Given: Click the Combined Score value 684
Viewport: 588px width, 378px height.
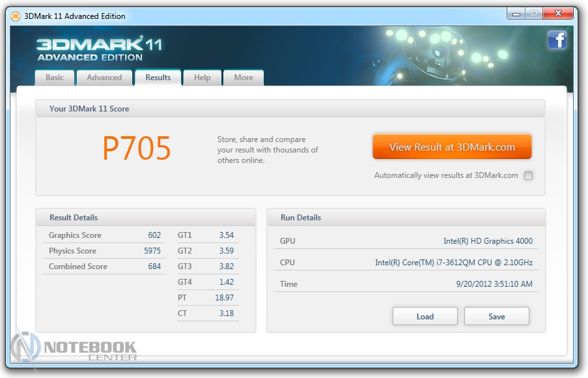Looking at the screenshot, I should [154, 267].
